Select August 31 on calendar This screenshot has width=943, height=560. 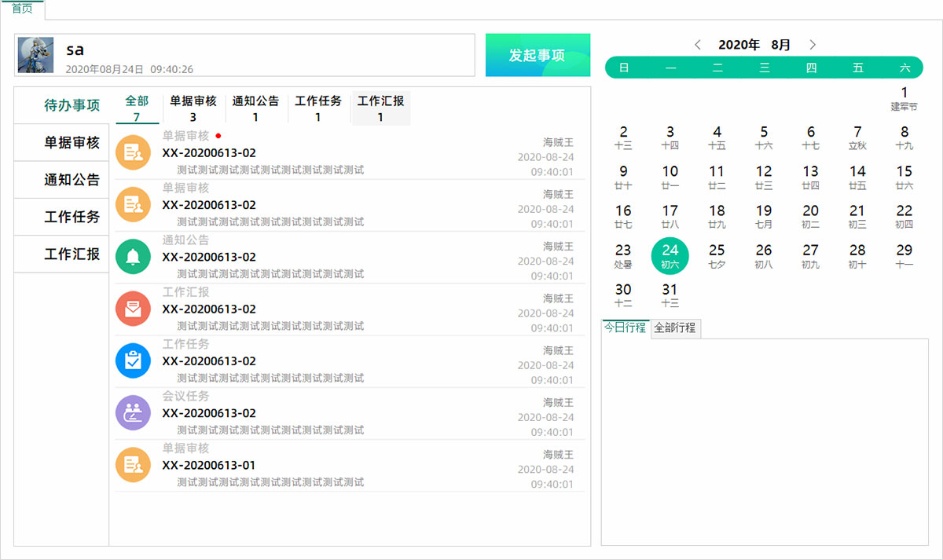tap(670, 295)
